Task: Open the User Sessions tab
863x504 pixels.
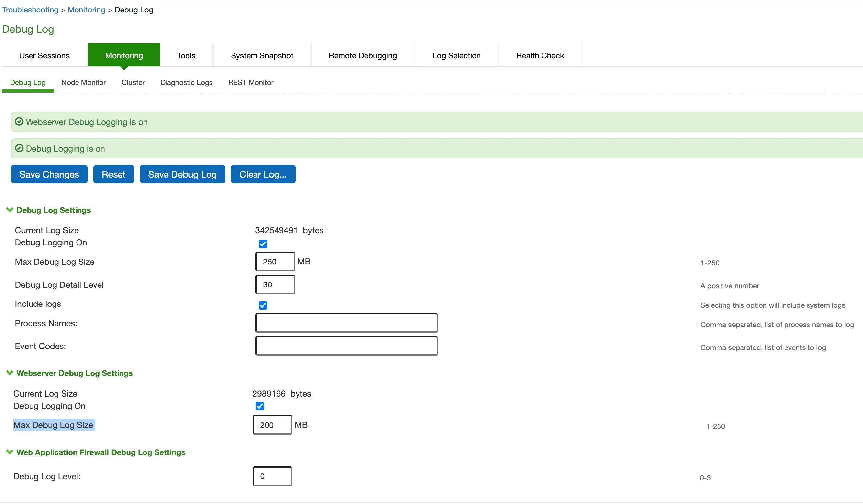Action: pos(44,55)
